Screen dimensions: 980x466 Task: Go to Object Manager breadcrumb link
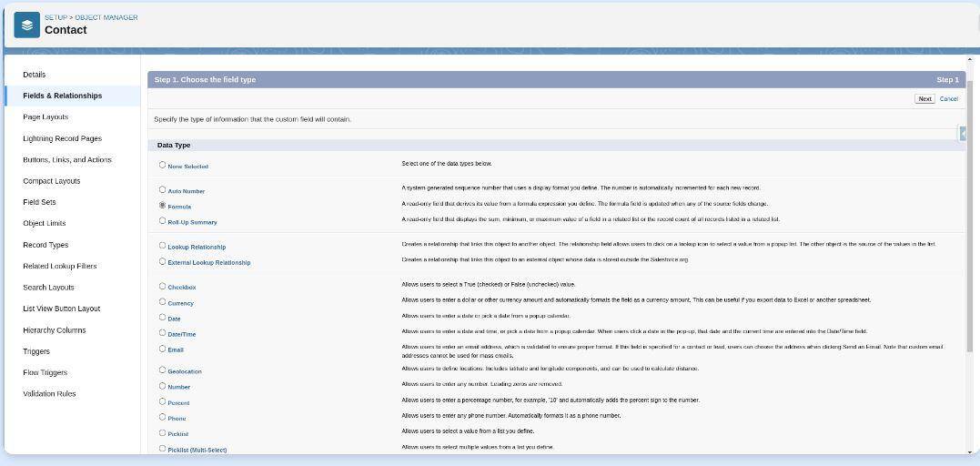coord(106,17)
